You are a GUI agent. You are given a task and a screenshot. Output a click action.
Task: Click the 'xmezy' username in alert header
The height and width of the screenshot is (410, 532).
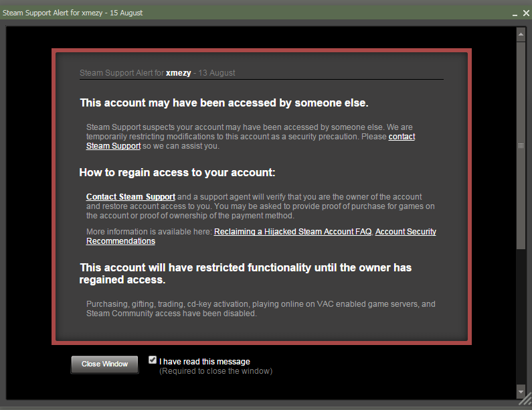tap(178, 73)
